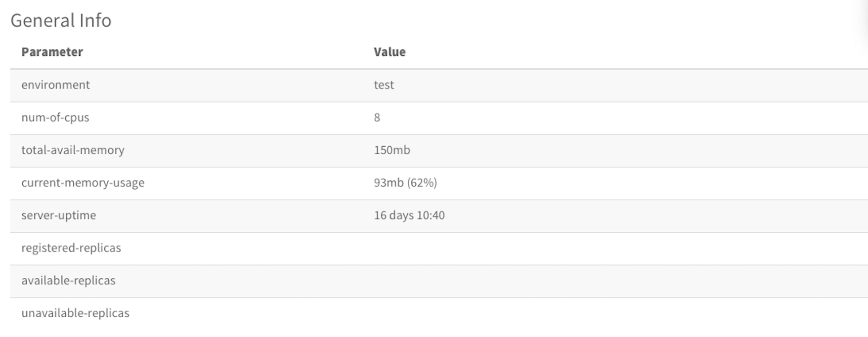
Task: Select the total-avail-memory parameter cell
Action: pyautogui.click(x=73, y=150)
